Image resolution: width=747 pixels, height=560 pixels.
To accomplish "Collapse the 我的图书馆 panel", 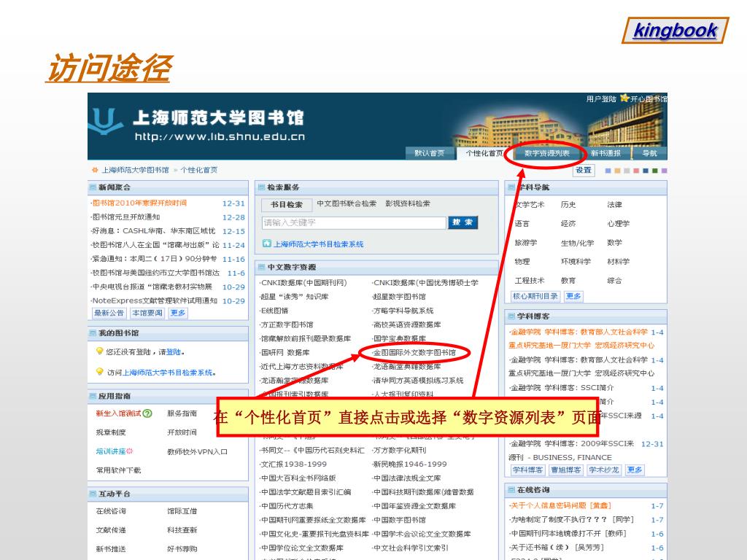I will [93, 332].
